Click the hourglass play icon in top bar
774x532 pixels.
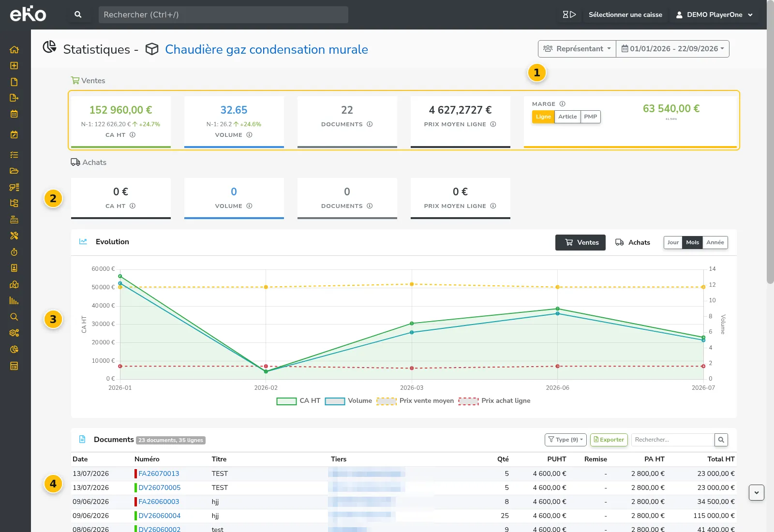pos(569,15)
